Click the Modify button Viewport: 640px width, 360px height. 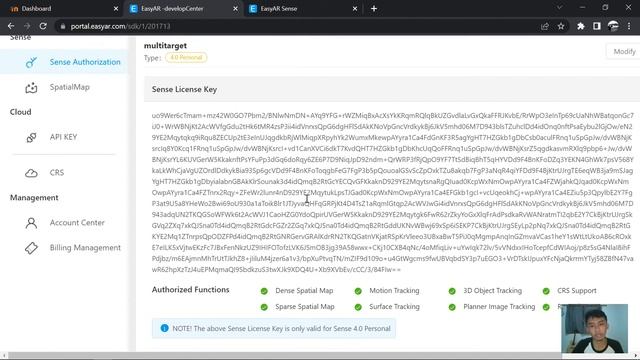(623, 51)
